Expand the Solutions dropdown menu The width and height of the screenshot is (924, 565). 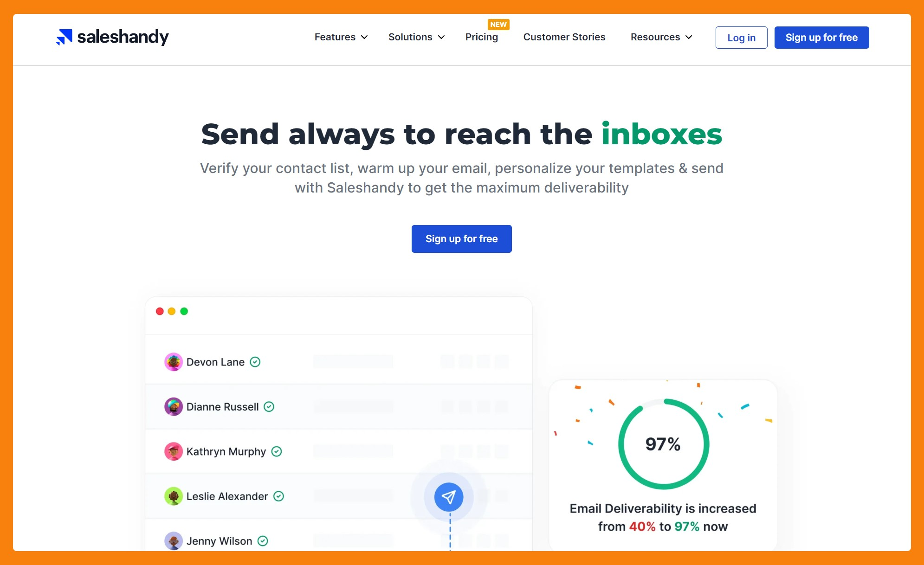415,36
